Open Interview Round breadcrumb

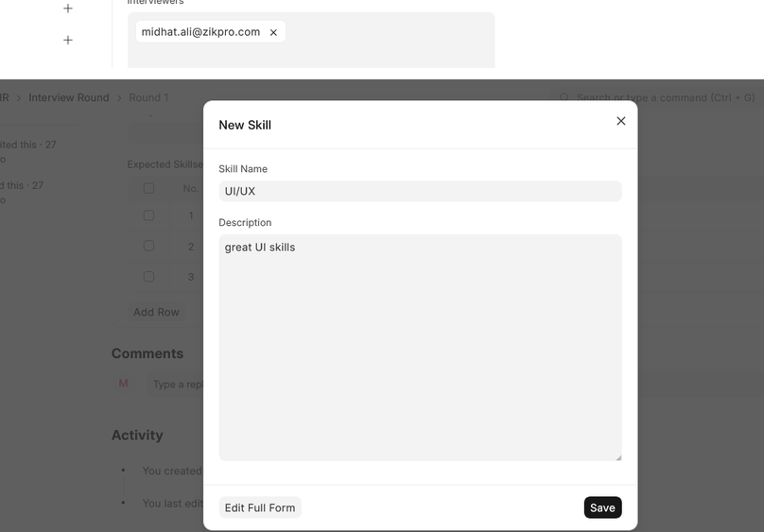click(x=69, y=97)
